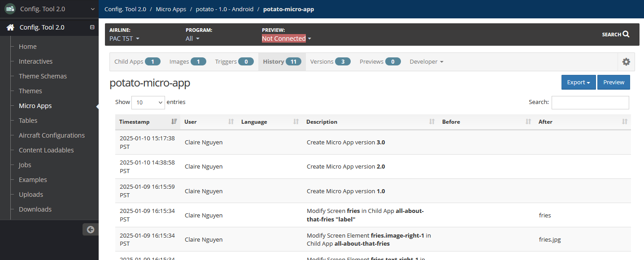Click the settings gear icon
644x260 pixels.
pyautogui.click(x=626, y=62)
